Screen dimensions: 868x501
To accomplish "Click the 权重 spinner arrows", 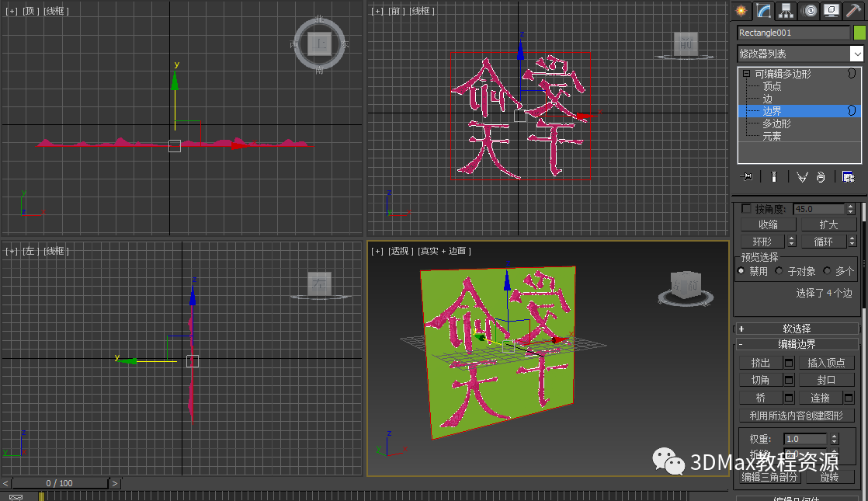I will (x=835, y=439).
